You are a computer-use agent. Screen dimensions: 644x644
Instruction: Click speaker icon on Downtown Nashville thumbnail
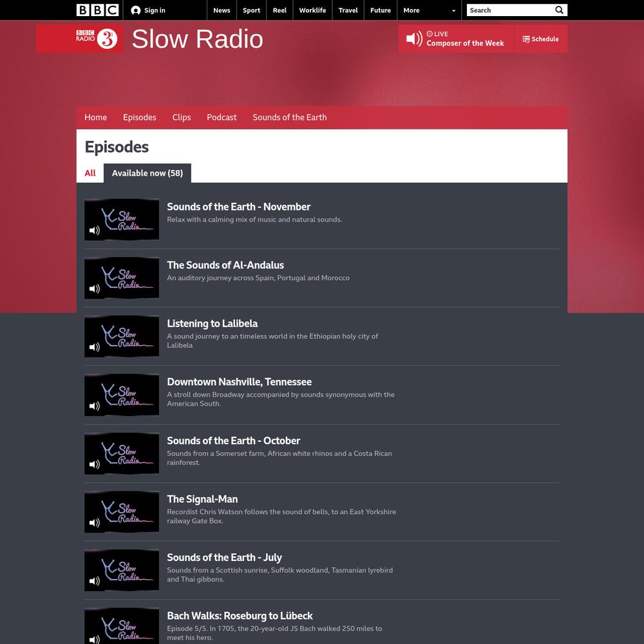click(95, 406)
